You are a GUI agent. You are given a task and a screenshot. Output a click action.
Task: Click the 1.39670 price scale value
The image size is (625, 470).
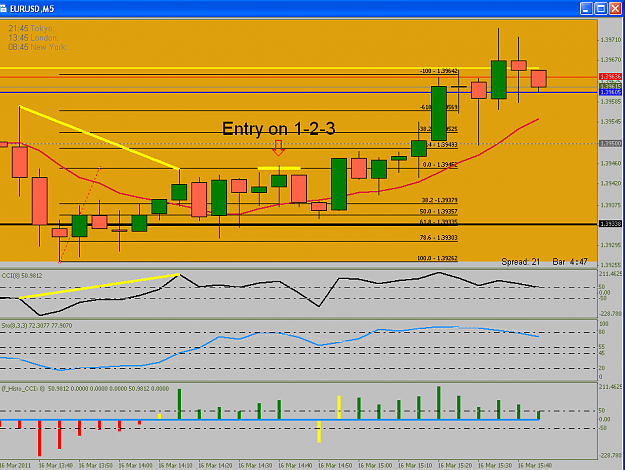[x=611, y=60]
